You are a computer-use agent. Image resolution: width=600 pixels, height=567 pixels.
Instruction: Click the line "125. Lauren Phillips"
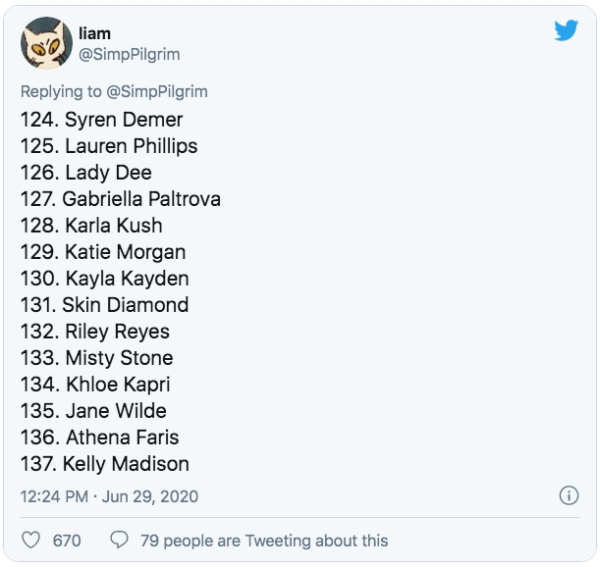(109, 146)
